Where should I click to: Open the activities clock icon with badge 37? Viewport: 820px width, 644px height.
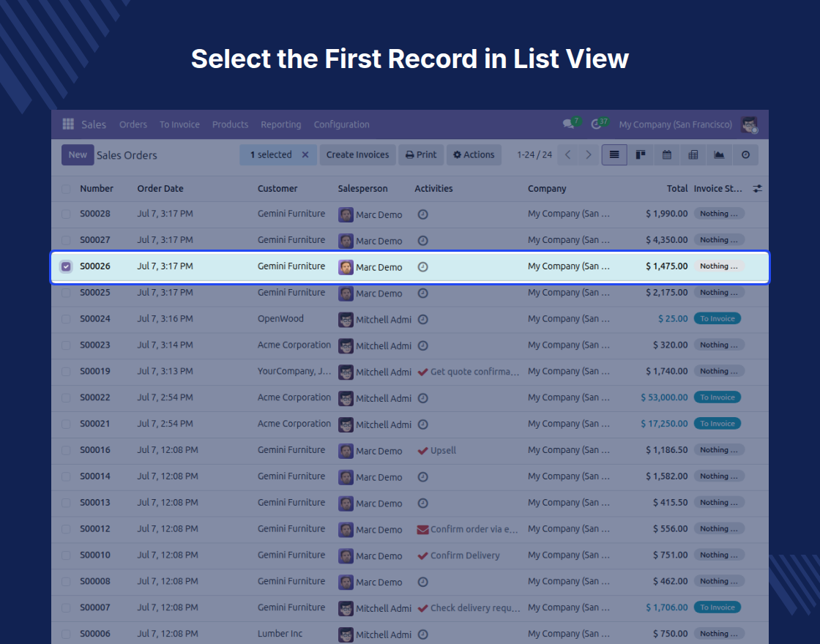(x=596, y=124)
